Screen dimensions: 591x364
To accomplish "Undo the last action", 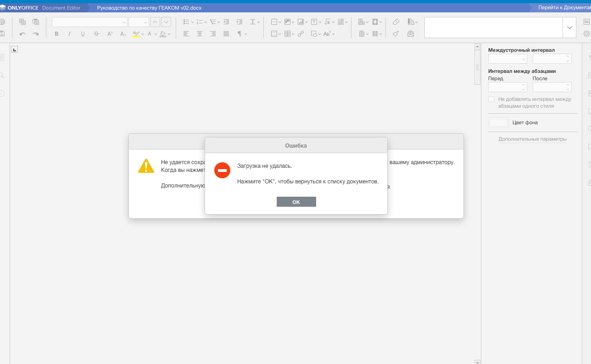I will coord(22,33).
